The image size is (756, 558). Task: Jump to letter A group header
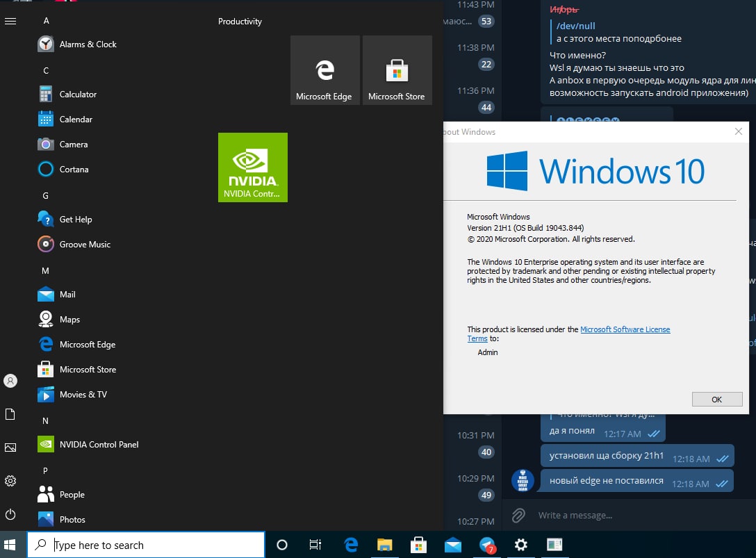click(x=47, y=21)
